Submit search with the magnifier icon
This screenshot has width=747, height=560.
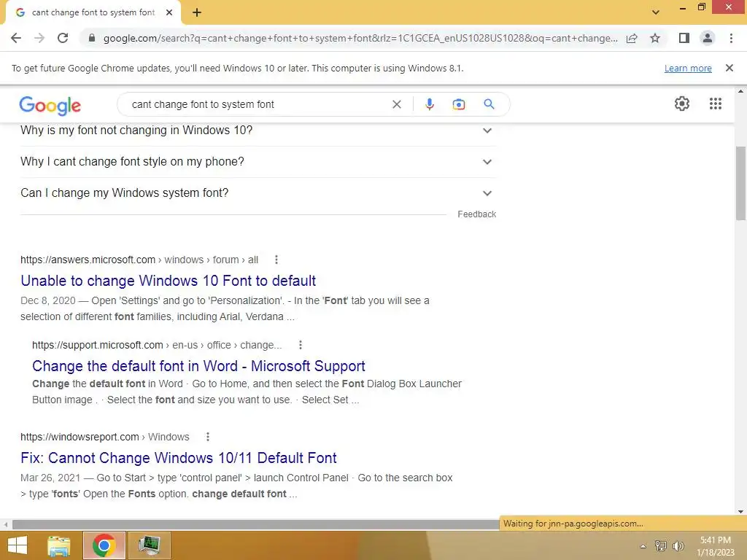point(489,104)
